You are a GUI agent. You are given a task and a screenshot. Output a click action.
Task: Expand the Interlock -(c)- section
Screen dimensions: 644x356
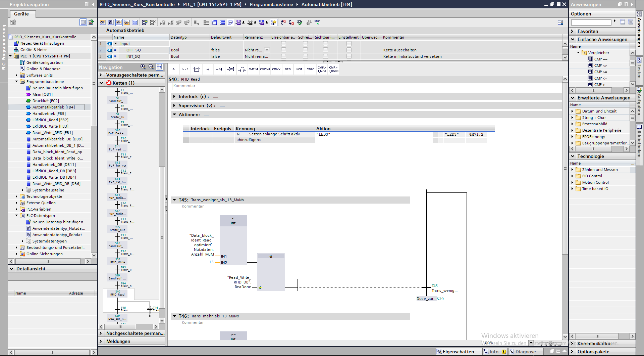point(174,97)
